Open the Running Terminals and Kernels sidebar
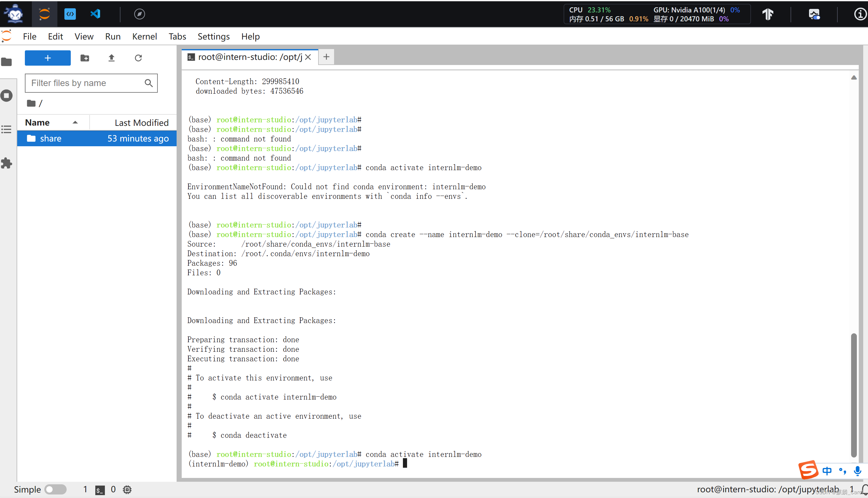Screen dimensions: 868x498 tap(6, 96)
